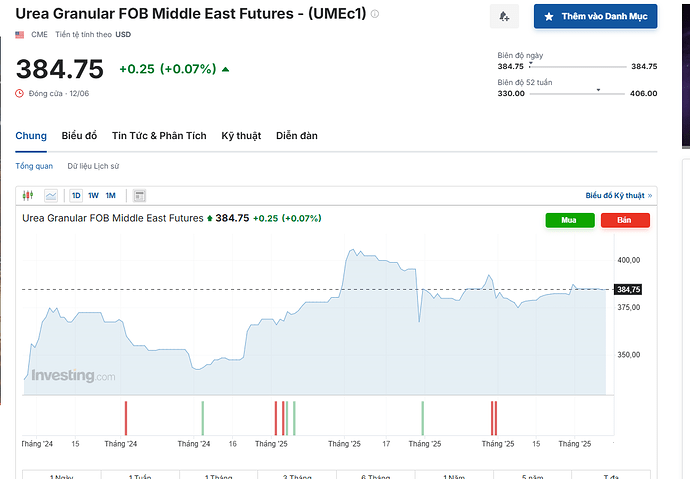Viewport: 690px width, 479px height.
Task: Click the star in Thêm vào Danh Mục
Action: click(x=549, y=17)
